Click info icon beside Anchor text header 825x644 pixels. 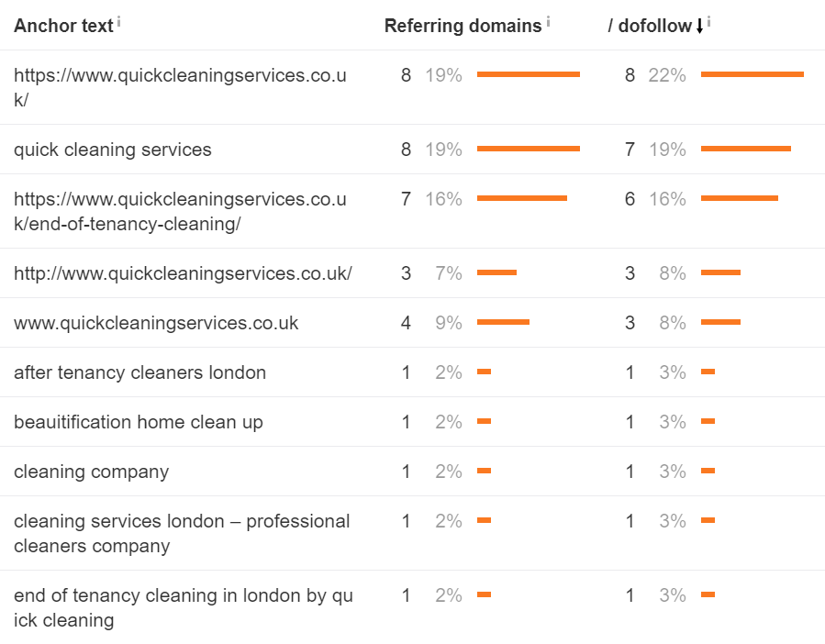(x=119, y=21)
